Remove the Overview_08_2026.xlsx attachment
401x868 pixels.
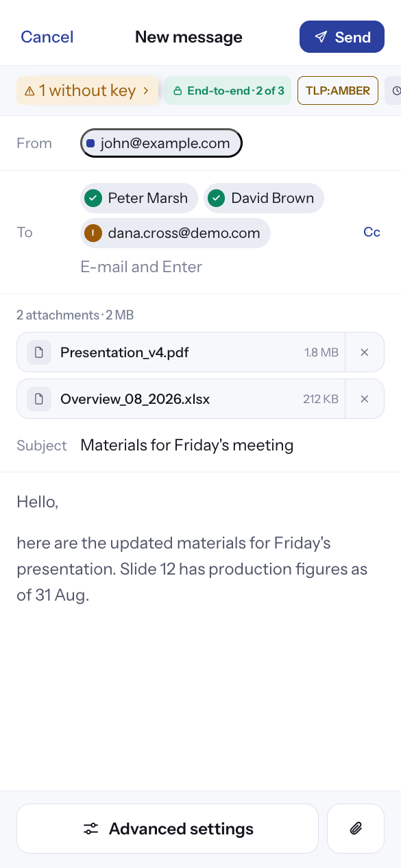[x=365, y=399]
